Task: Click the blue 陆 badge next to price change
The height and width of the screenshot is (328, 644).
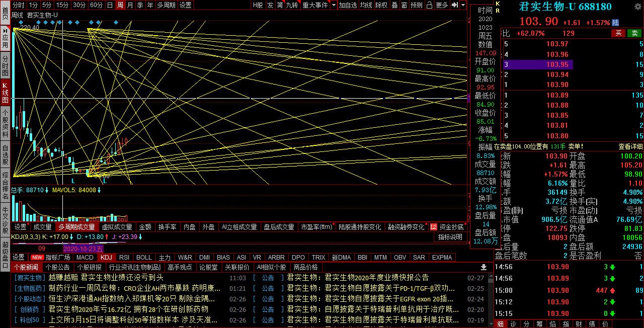Action: point(615,23)
